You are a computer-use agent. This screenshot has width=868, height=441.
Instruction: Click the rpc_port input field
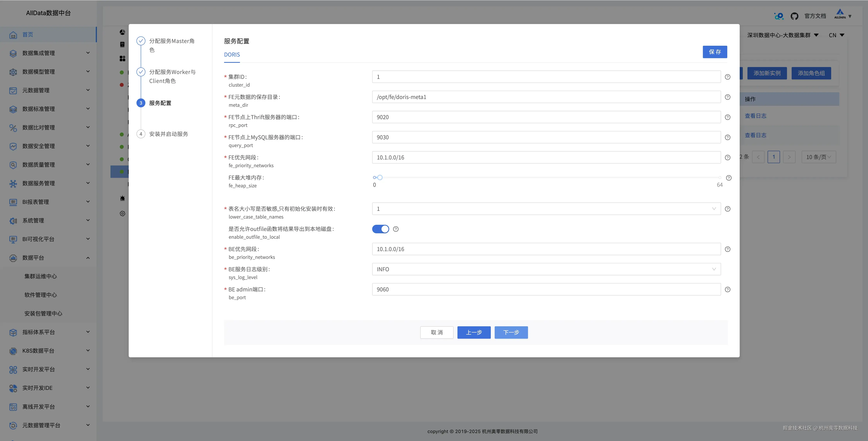pyautogui.click(x=546, y=117)
